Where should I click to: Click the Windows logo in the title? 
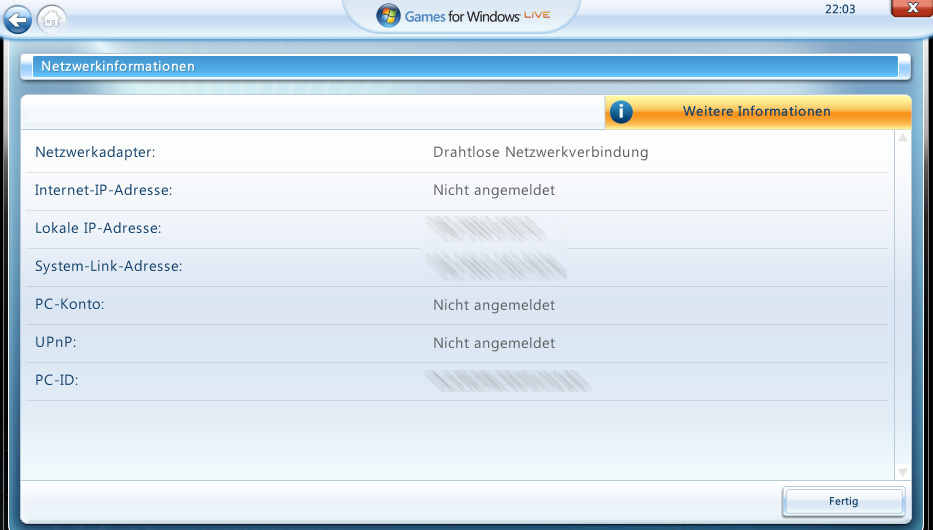click(388, 16)
